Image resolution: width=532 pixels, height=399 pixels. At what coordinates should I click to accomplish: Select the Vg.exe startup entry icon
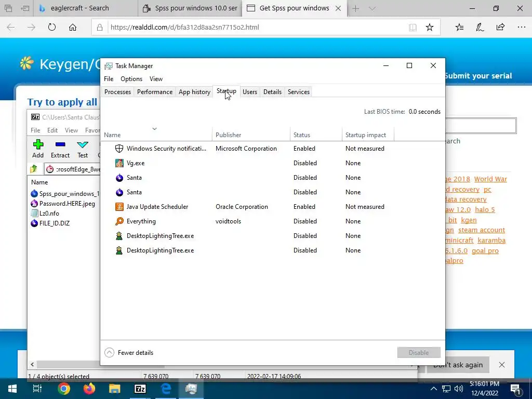pos(119,163)
